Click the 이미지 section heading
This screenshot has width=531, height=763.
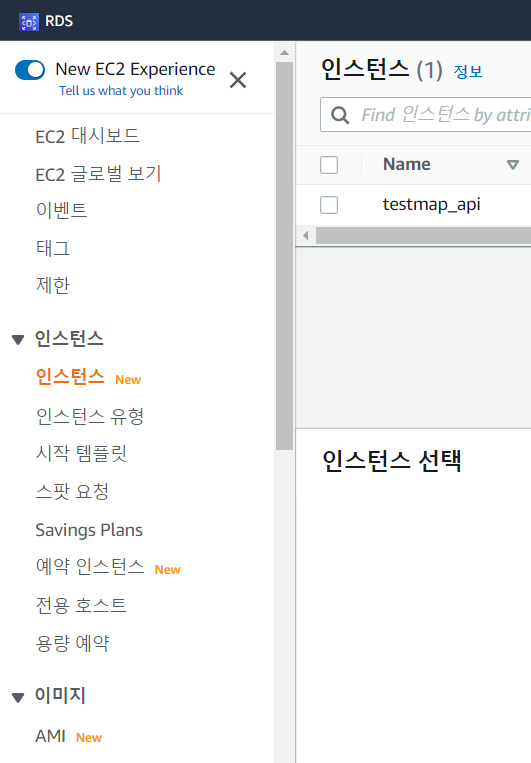point(60,695)
